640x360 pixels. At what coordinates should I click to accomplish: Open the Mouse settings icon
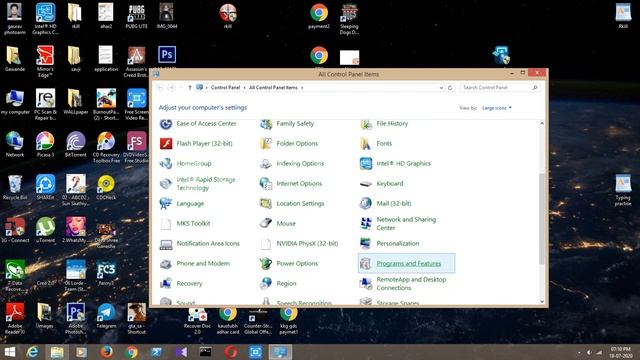tap(266, 224)
